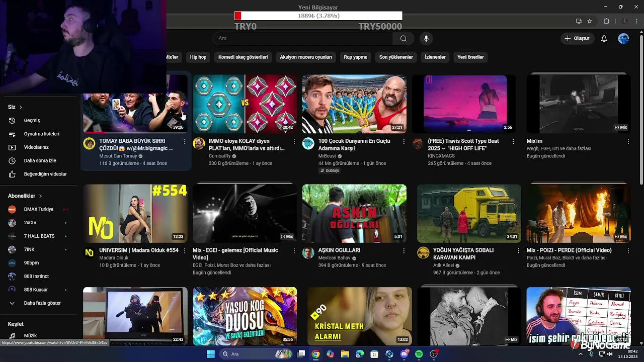Screen dimensions: 644x362
Task: Open Discord from the taskbar
Action: coord(404,354)
